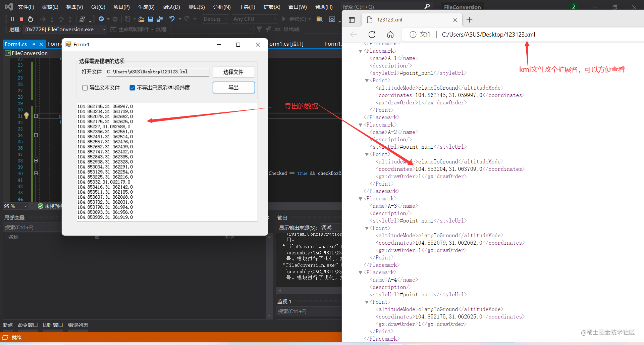Switch to the 错误列表 tab

(x=78, y=325)
